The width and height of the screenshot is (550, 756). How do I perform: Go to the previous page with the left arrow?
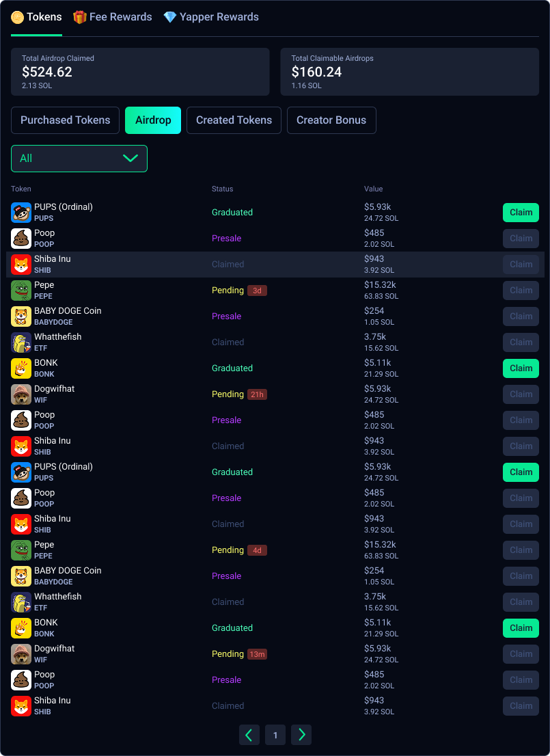249,735
